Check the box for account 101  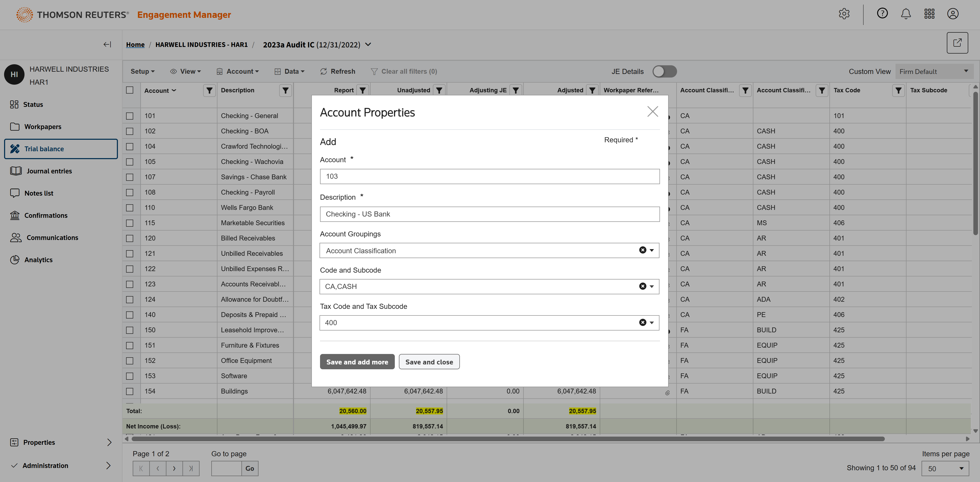tap(130, 116)
